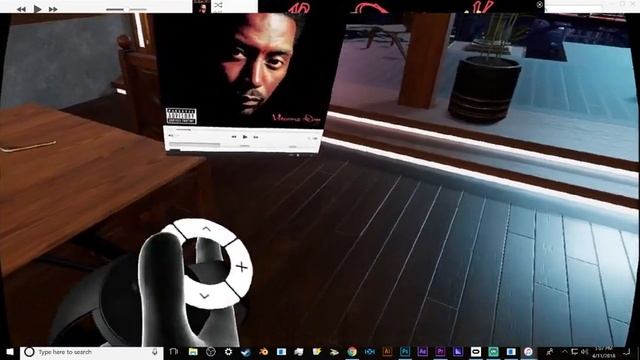The image size is (640, 360).
Task: Open Adobe Photoshop from the taskbar
Action: tap(405, 352)
